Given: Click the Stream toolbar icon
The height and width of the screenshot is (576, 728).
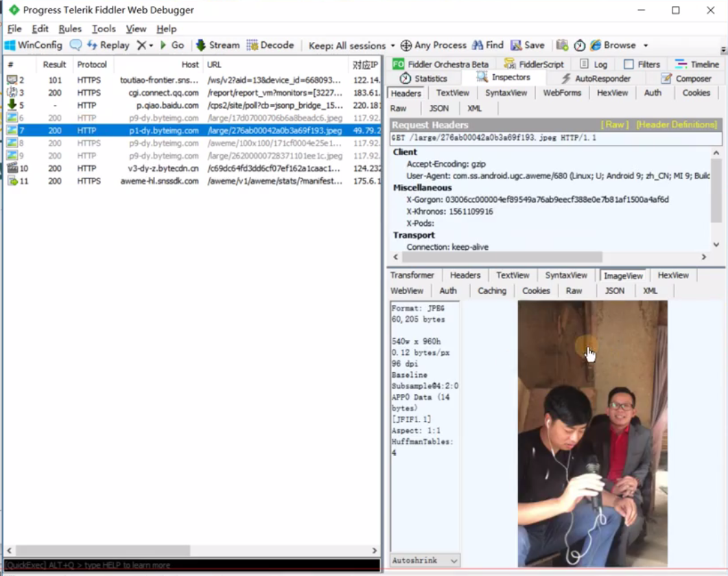Looking at the screenshot, I should pos(218,45).
